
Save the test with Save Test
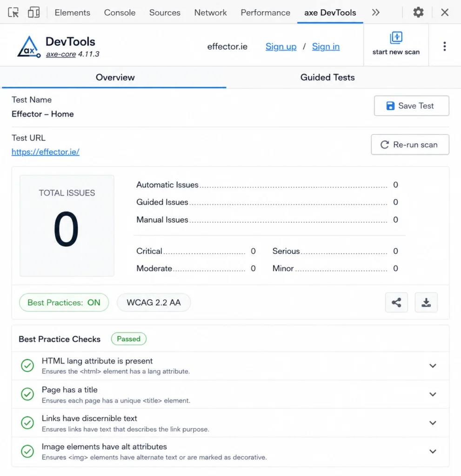pyautogui.click(x=412, y=106)
